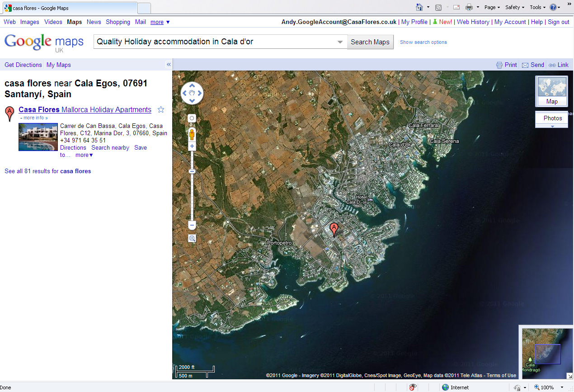
Task: Click the circle button above the pegman
Action: (192, 118)
